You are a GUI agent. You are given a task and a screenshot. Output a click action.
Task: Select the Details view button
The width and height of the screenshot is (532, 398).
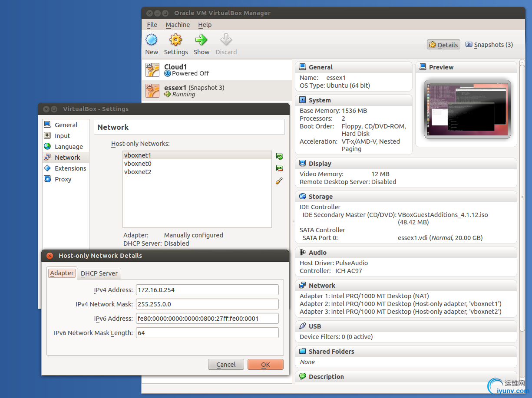tap(443, 45)
